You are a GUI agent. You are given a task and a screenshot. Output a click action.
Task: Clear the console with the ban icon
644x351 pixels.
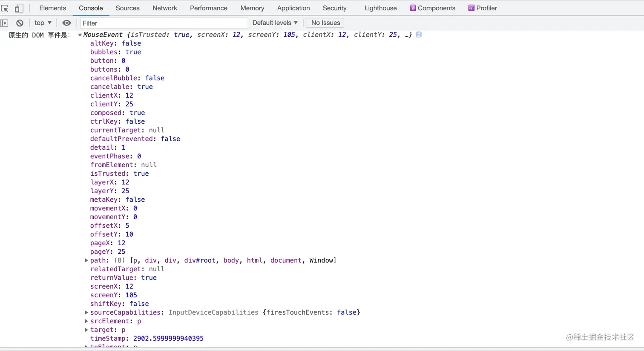click(20, 23)
